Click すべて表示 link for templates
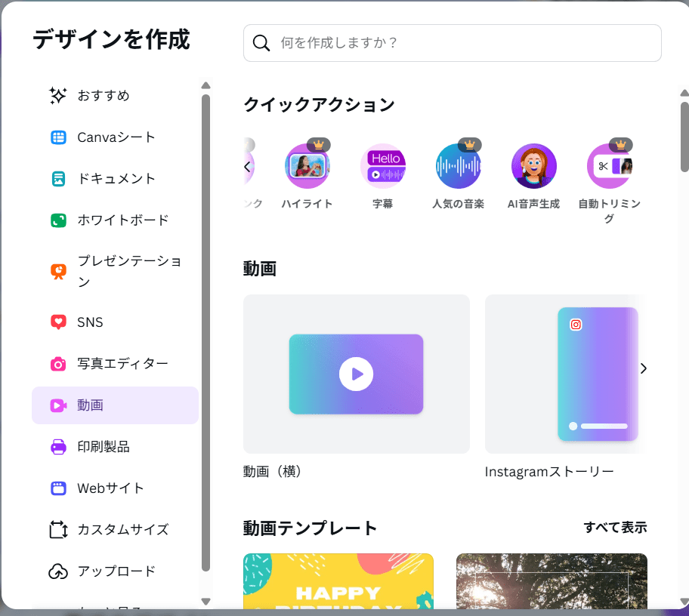Viewport: 689px width, 616px height. click(x=615, y=528)
